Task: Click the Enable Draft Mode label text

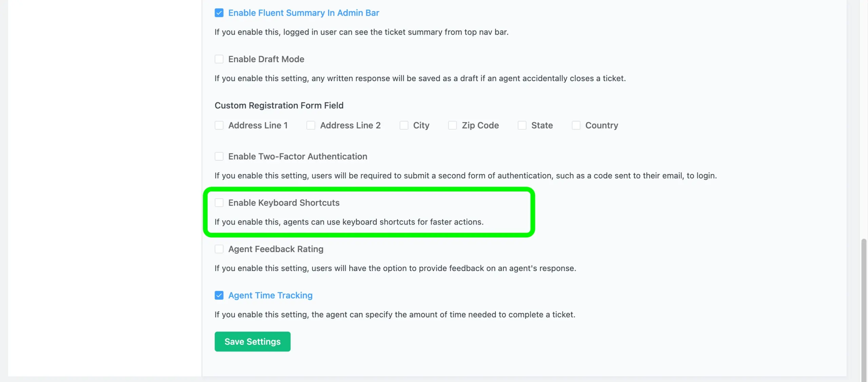Action: coord(266,59)
